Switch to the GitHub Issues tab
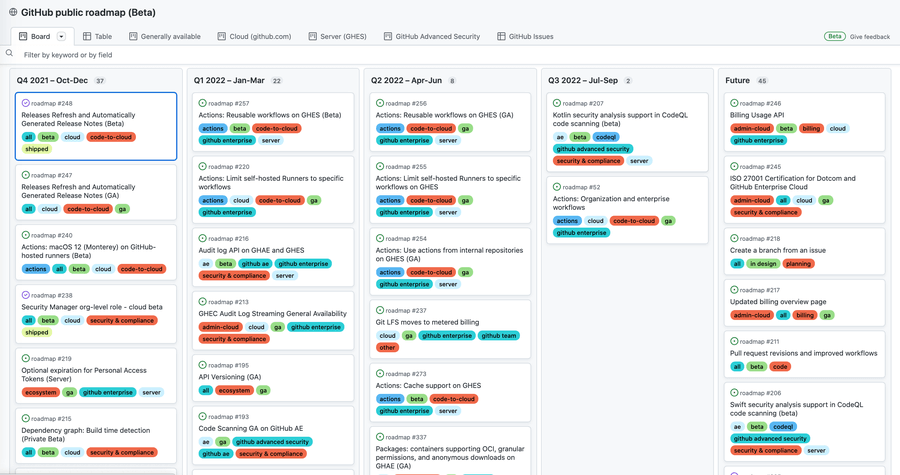900x475 pixels. [525, 37]
